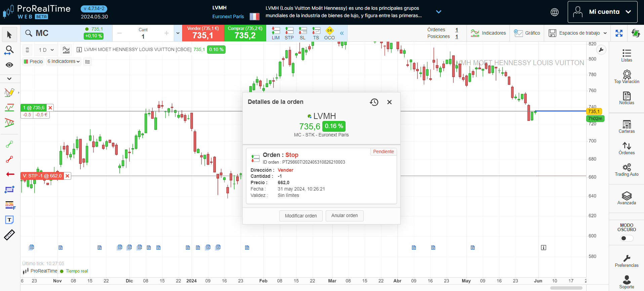Open the Mi cuenta dropdown
This screenshot has width=644, height=291.
point(603,12)
